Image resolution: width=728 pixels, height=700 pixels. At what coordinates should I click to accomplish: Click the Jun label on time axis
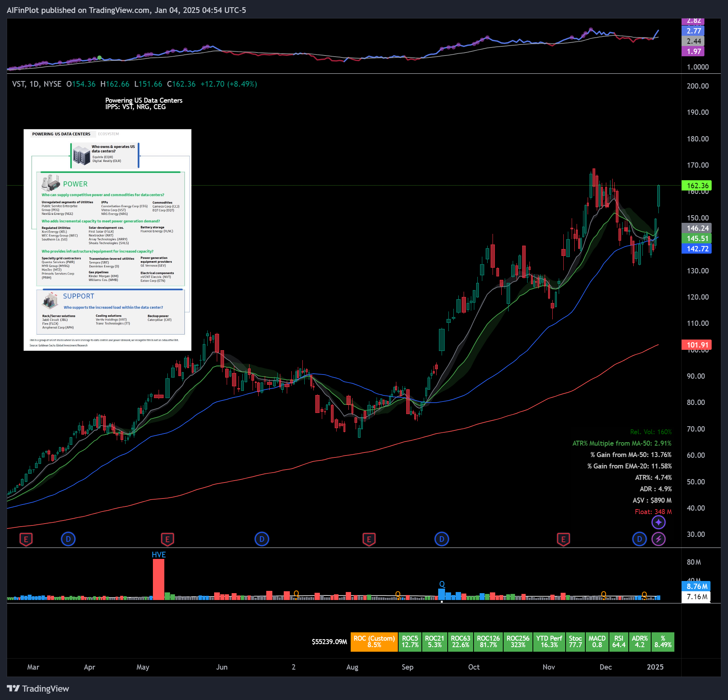222,667
